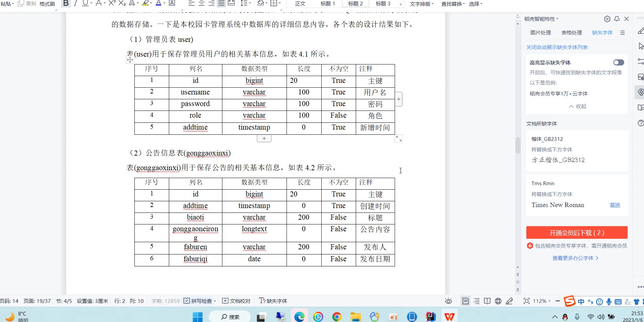Pick yellow highlight color
The image size is (644, 322).
(145, 3)
